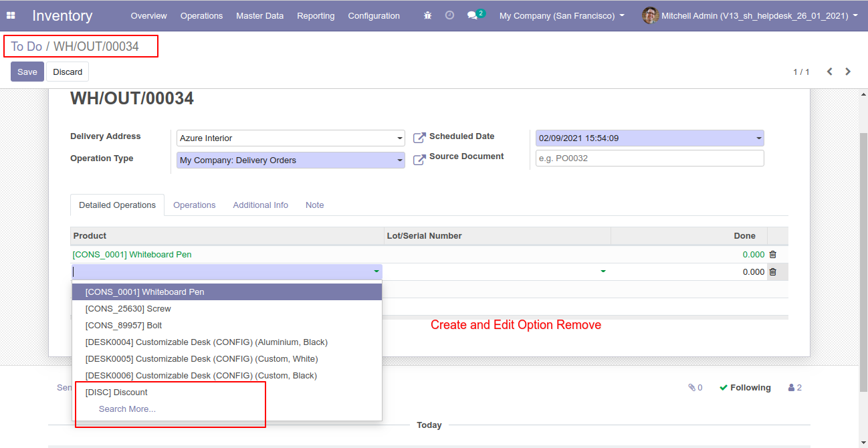The width and height of the screenshot is (868, 448).
Task: Expand the Operation Type dropdown
Action: (x=400, y=160)
